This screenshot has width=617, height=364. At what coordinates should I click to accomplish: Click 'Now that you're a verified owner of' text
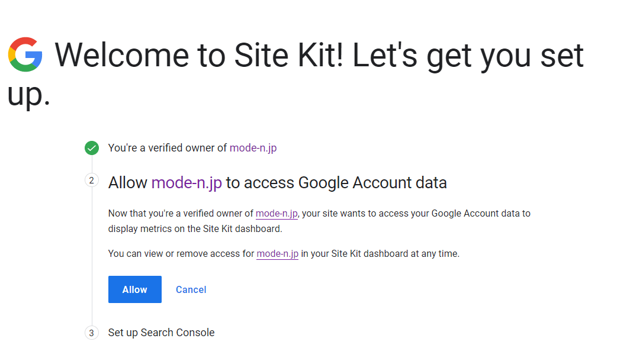coord(181,213)
